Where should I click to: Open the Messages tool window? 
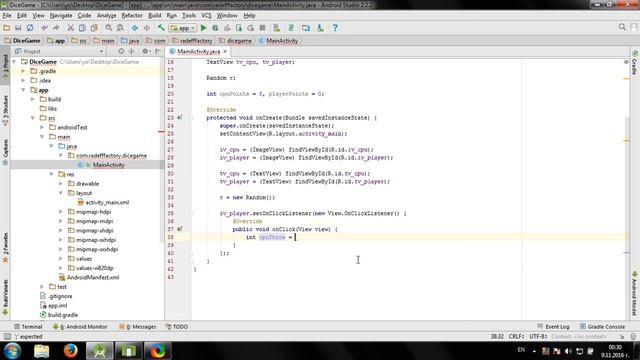[x=138, y=327]
